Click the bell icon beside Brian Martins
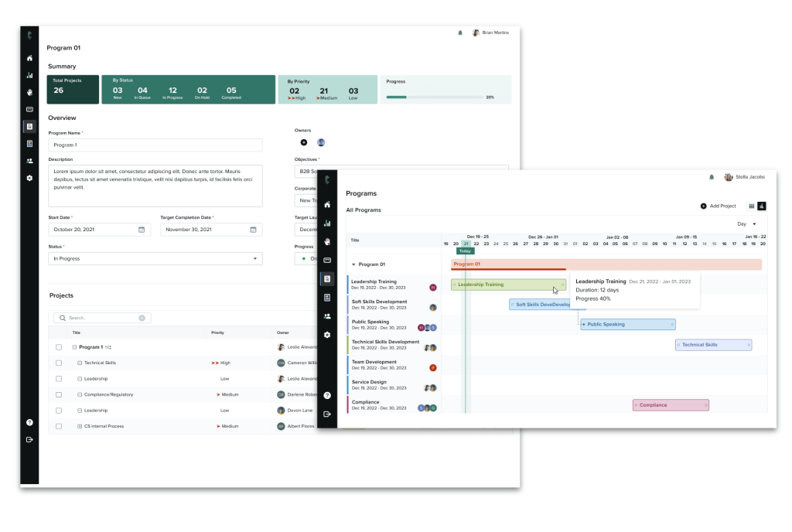This screenshot has height=532, width=792. point(460,33)
